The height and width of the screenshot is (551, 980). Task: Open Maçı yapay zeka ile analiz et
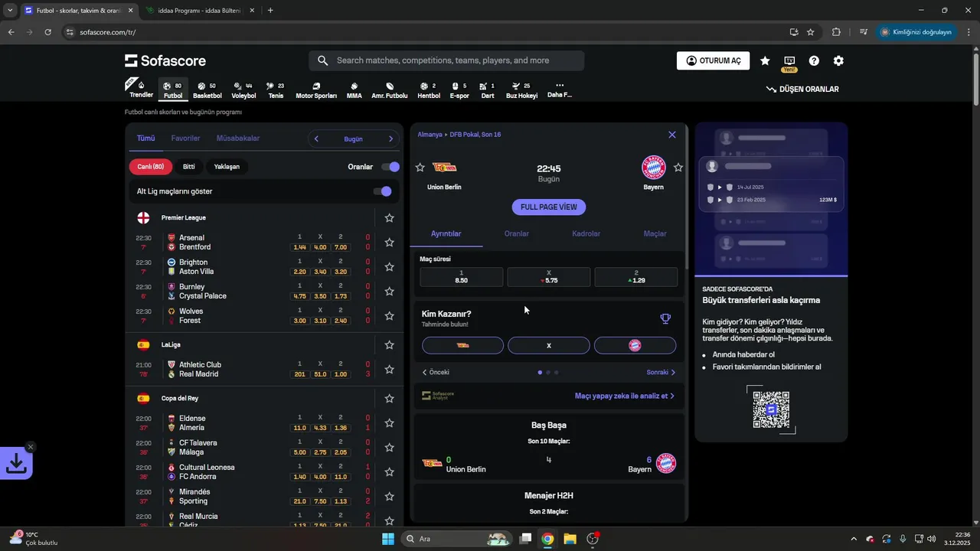click(625, 396)
